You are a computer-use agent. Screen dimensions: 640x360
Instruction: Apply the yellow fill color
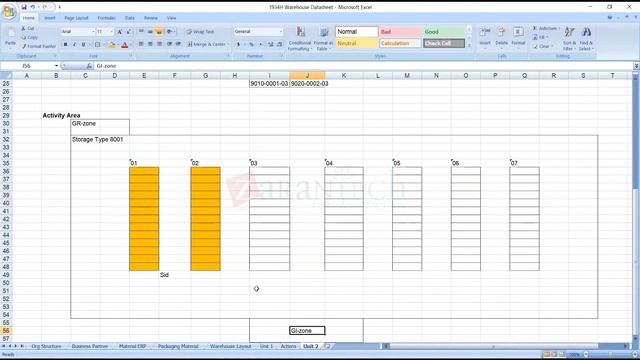pyautogui.click(x=111, y=44)
